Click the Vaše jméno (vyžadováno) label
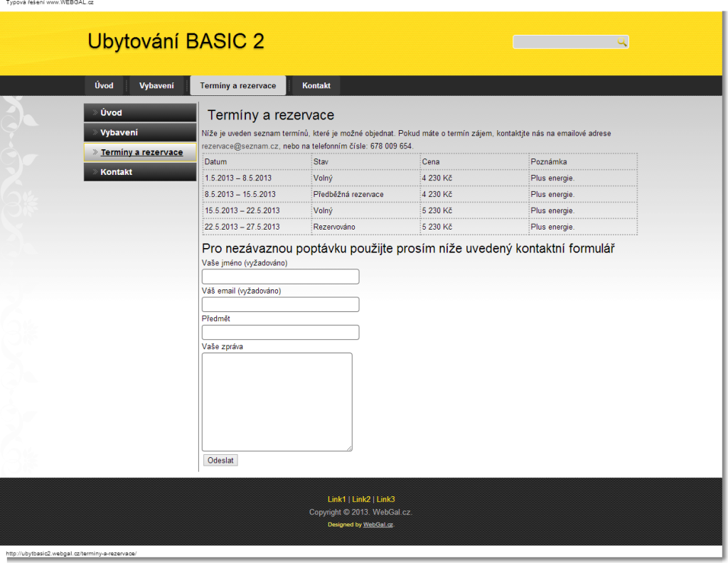The width and height of the screenshot is (728, 563). [245, 263]
